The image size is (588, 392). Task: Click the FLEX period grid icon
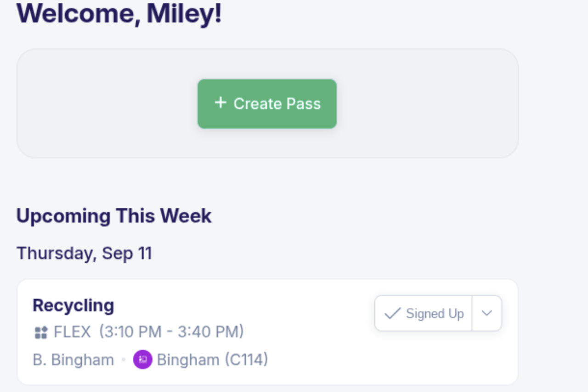click(x=41, y=332)
